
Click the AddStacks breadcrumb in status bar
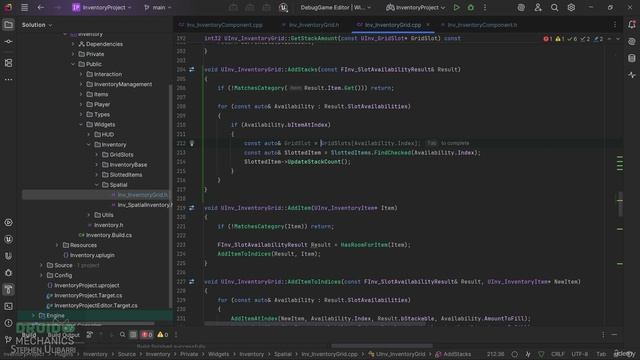[453, 354]
